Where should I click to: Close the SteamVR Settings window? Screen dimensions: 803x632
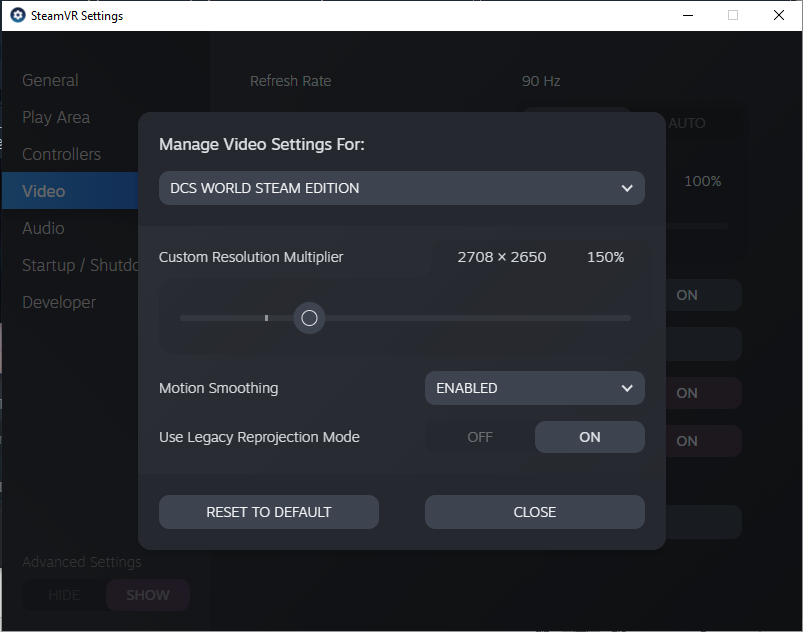click(x=778, y=15)
